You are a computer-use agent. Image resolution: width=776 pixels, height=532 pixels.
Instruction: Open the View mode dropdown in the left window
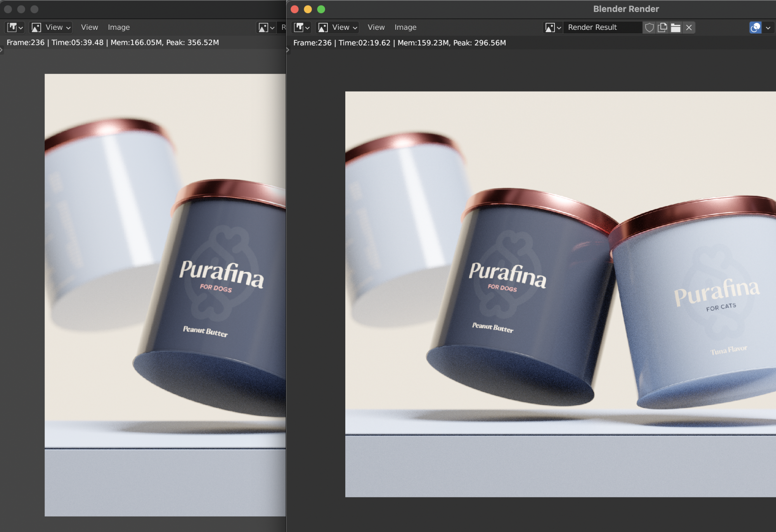[51, 28]
